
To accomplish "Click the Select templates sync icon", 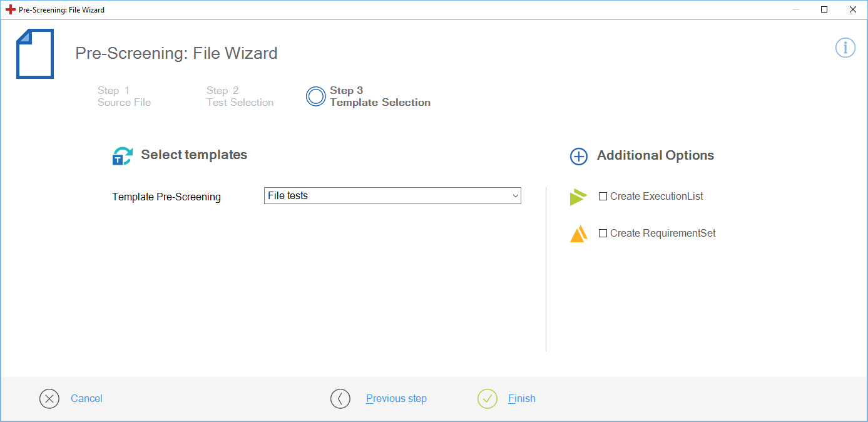I will click(122, 156).
